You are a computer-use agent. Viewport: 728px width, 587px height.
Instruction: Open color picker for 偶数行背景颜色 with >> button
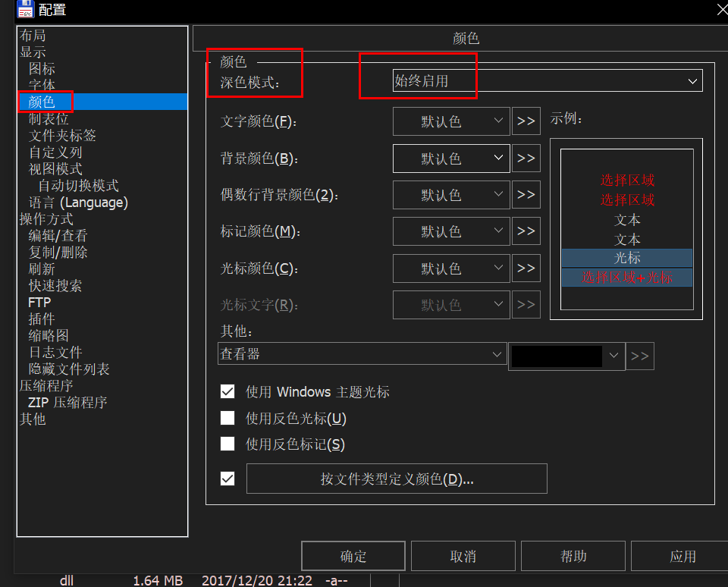pos(526,195)
